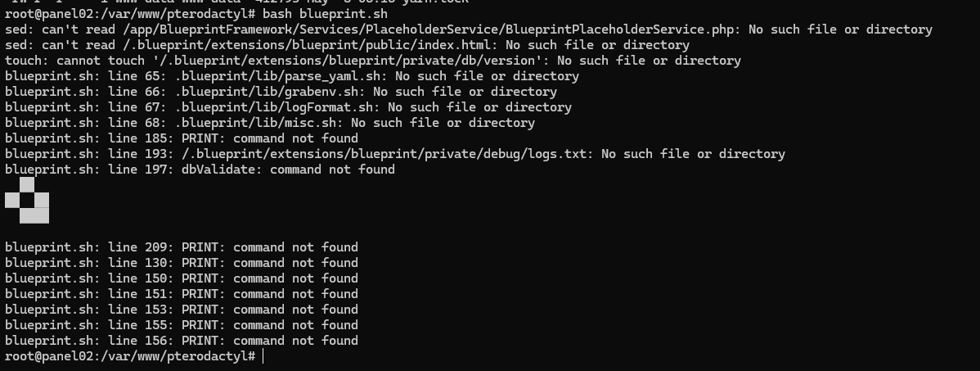
Task: Click the line 185 PRINT error
Action: point(182,138)
